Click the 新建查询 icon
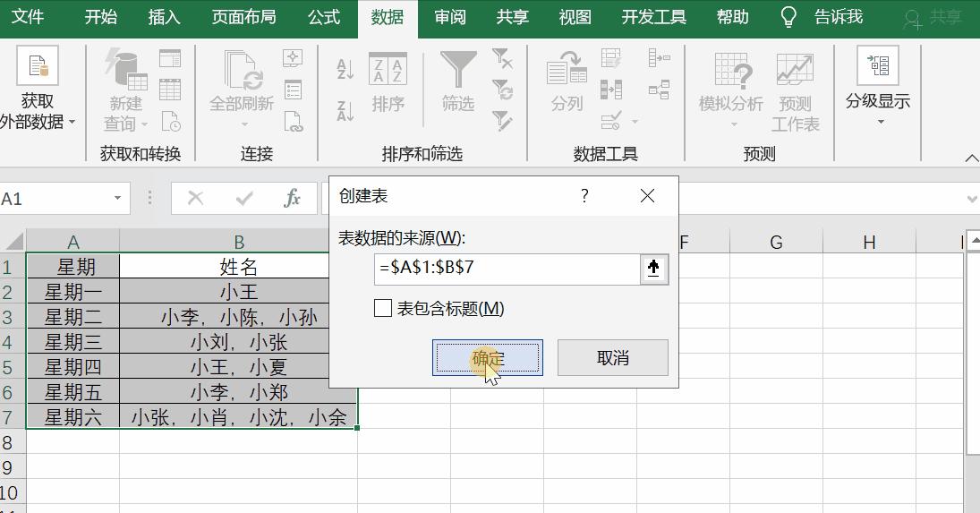 tap(125, 69)
